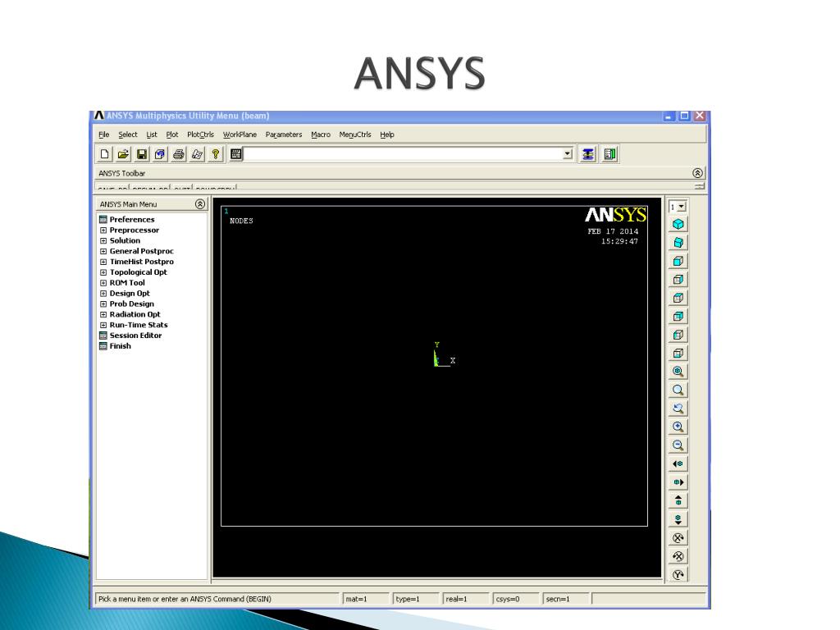Open the Parameters menu
Viewport: 840px width, 630px height.
coord(283,135)
